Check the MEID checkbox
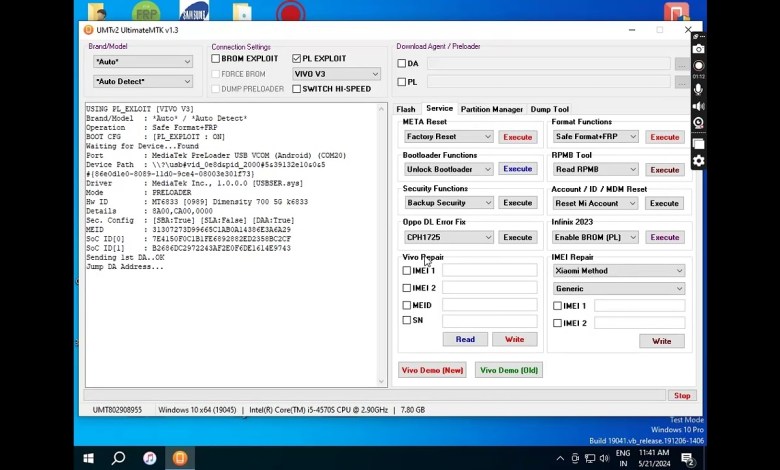 point(406,305)
